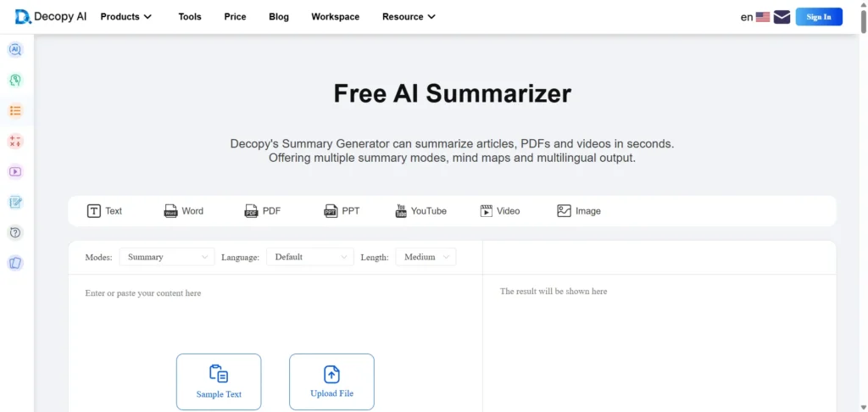Switch to the YouTube input tab label

click(428, 211)
